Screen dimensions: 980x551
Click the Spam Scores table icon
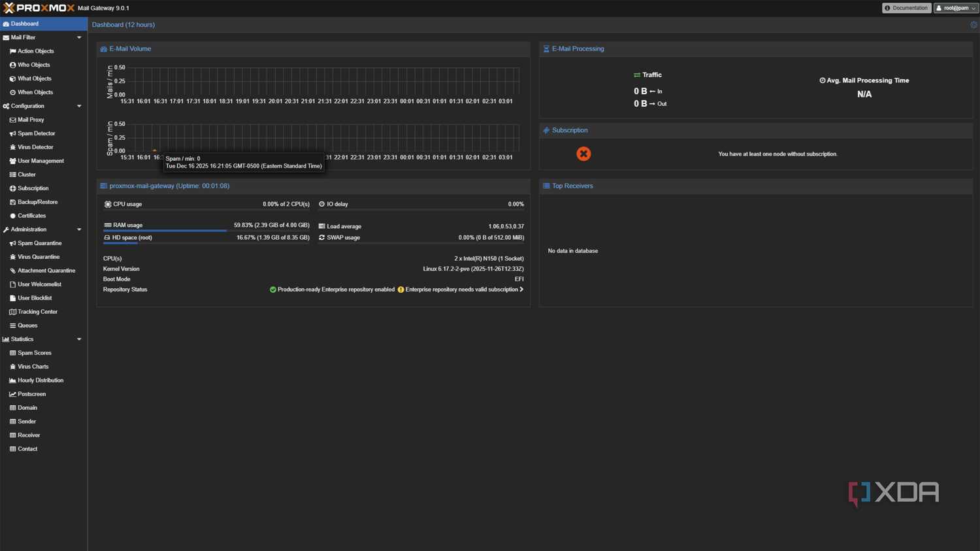[x=12, y=353]
